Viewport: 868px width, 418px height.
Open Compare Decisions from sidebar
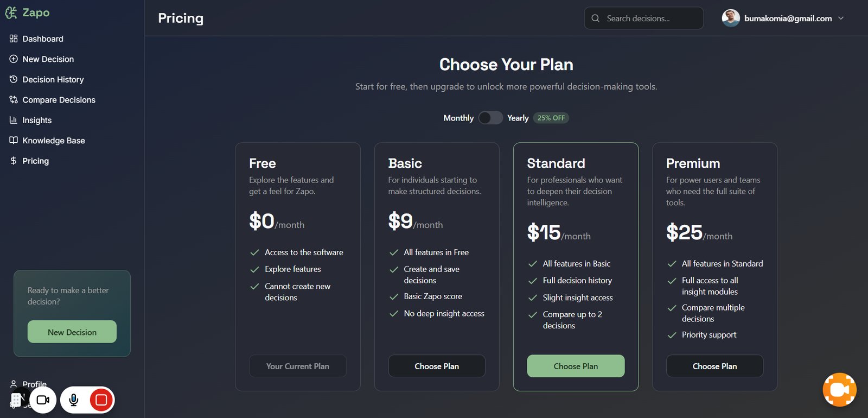coord(52,100)
